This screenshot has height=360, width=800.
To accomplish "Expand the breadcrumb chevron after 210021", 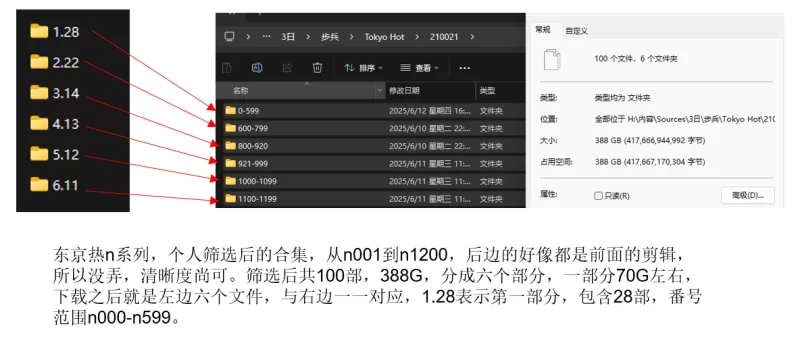I will coord(472,37).
